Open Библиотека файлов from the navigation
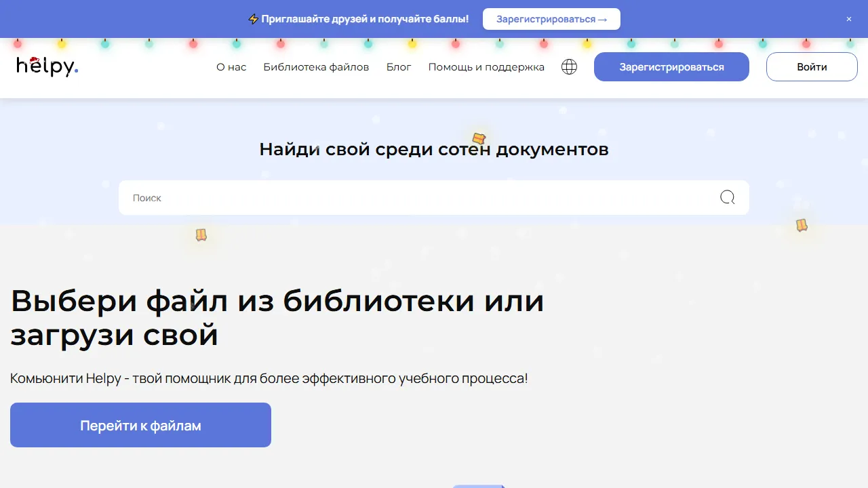Image resolution: width=868 pixels, height=488 pixels. click(316, 66)
